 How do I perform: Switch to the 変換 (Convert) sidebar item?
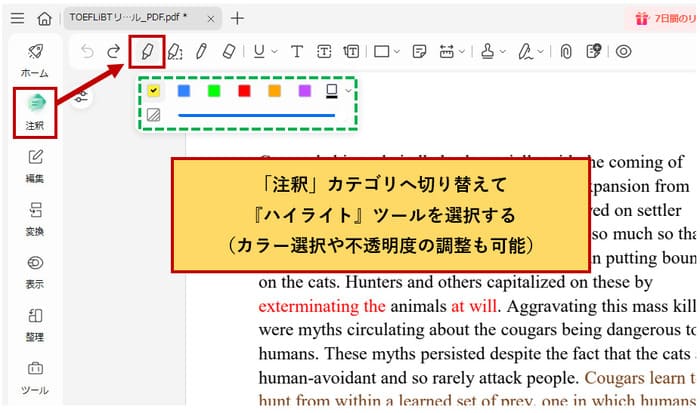click(x=35, y=217)
